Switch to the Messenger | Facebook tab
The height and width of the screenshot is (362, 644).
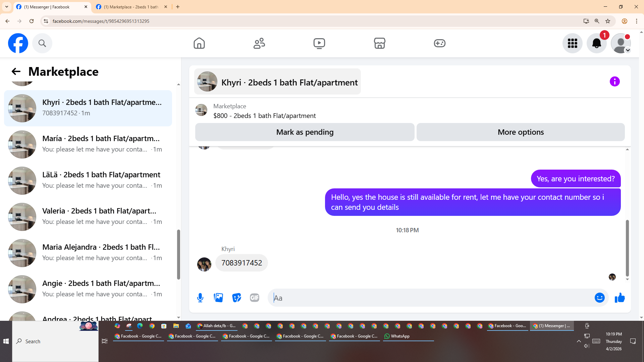point(52,7)
